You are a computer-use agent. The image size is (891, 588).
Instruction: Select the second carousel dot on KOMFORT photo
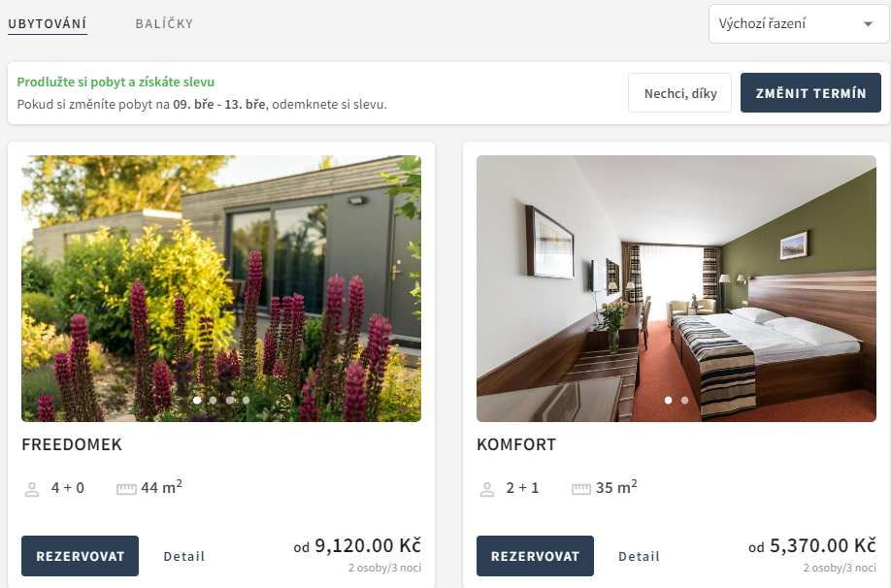coord(684,400)
